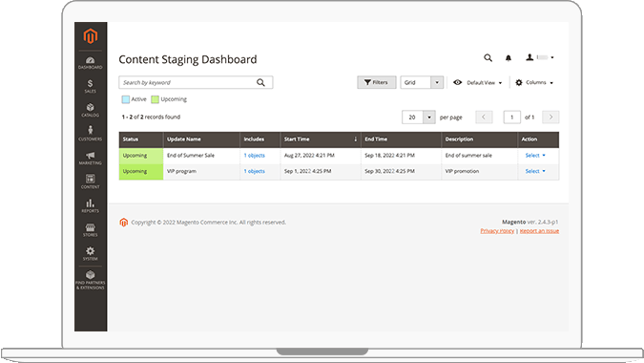Open the Reports sidebar menu
The width and height of the screenshot is (644, 363).
pyautogui.click(x=91, y=206)
